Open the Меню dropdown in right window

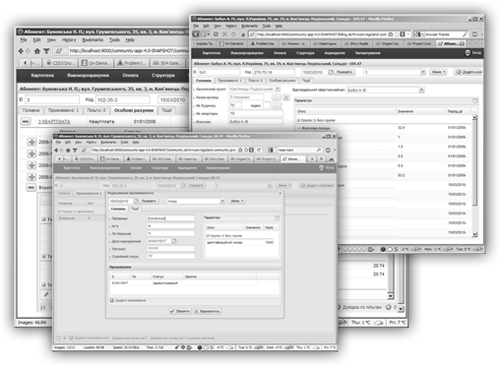pos(438,72)
